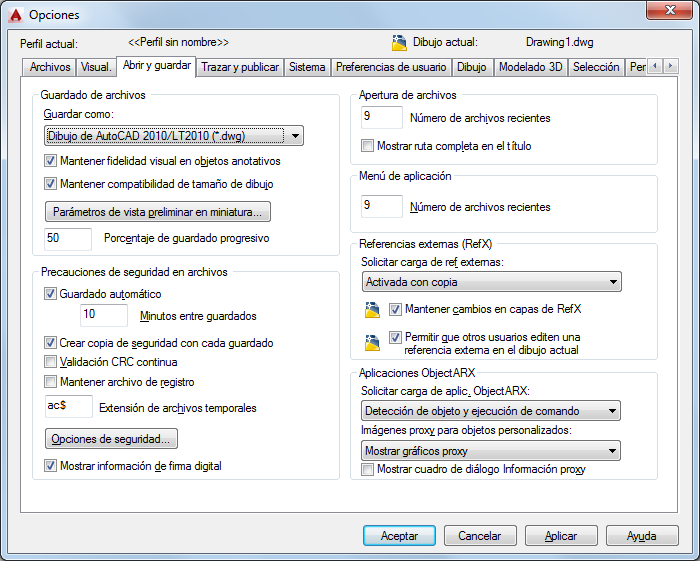Click the Porcentaje de guardado progresivo field
Viewport: 700px width, 561px height.
[x=68, y=238]
